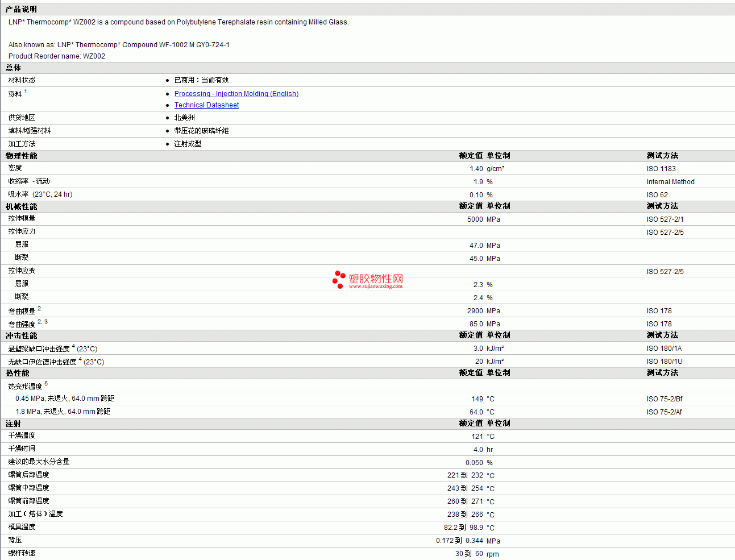Select the 密度 row label

15,168
